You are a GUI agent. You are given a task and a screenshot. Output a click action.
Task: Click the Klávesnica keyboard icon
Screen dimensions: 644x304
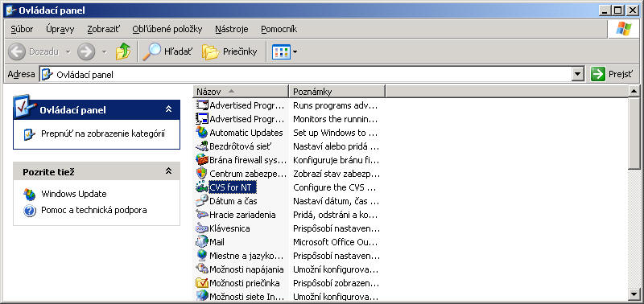pos(202,228)
